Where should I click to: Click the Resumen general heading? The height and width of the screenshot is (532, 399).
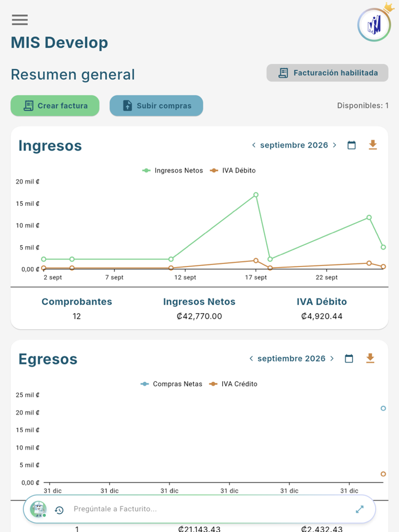(73, 74)
